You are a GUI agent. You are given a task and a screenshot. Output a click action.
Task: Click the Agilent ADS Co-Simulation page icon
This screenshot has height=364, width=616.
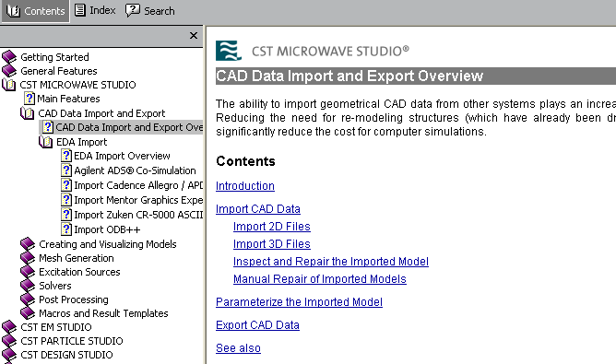pyautogui.click(x=66, y=170)
